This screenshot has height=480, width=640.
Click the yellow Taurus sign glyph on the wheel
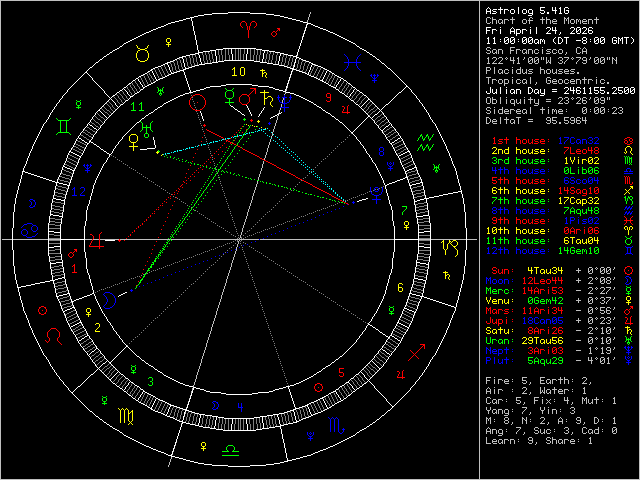tap(142, 54)
